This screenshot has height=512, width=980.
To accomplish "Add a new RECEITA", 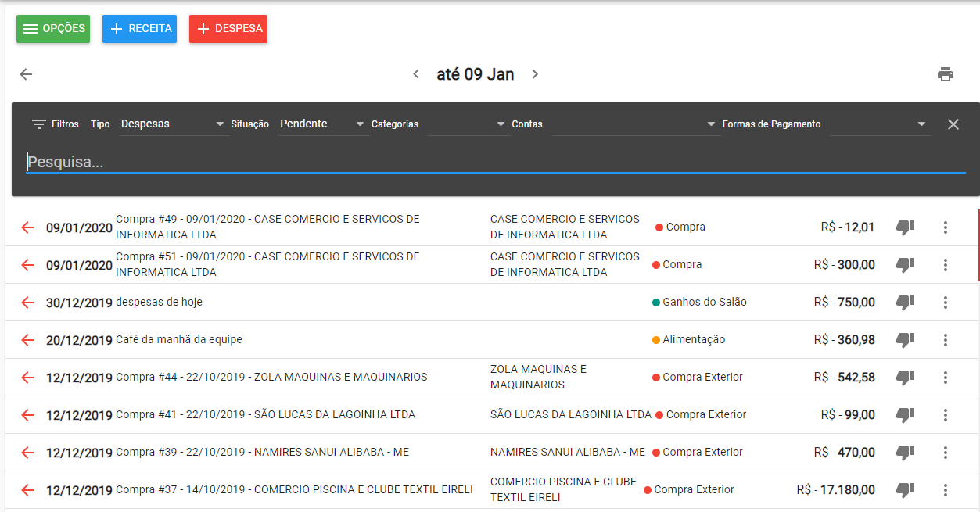I will (139, 29).
